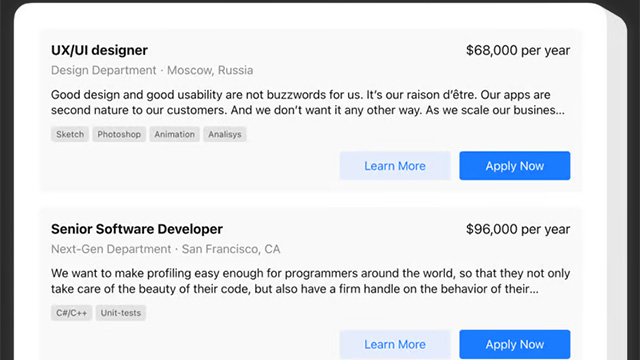Click Next-Gen Department · San Francisco subtitle

(x=165, y=249)
